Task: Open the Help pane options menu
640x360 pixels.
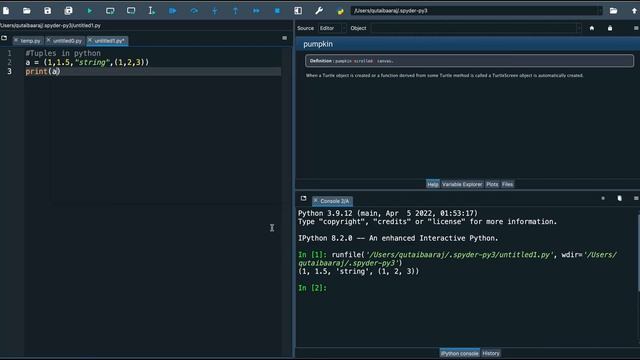Action: (636, 28)
